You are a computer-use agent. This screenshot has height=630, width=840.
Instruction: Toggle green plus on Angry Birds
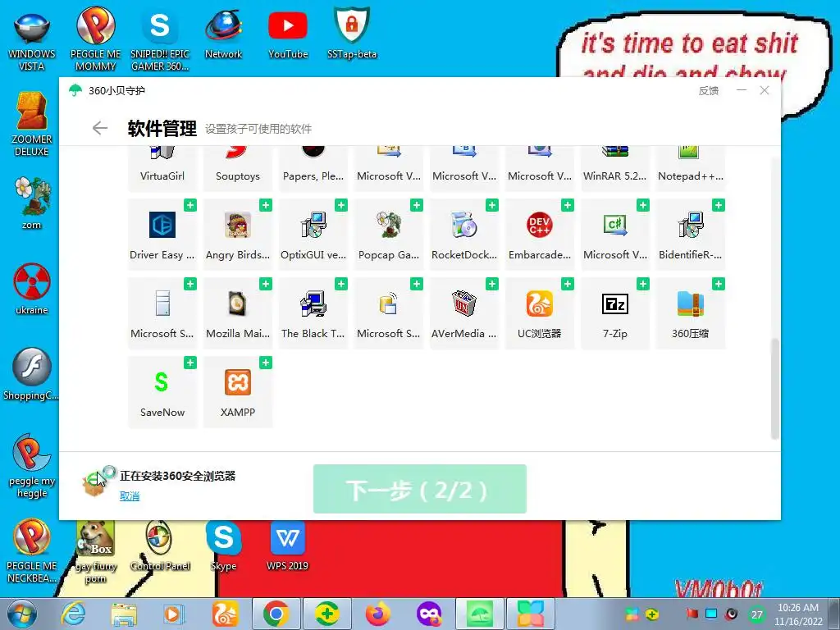point(266,205)
